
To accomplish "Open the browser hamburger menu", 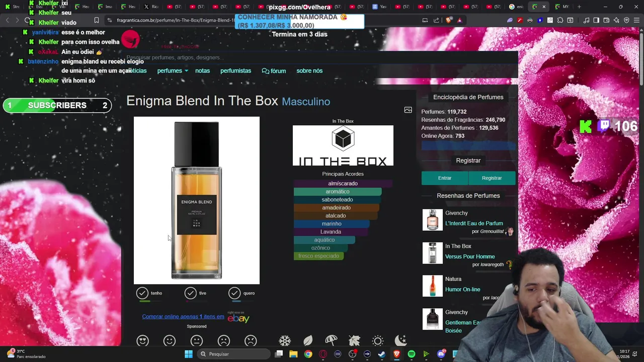I will [x=636, y=20].
